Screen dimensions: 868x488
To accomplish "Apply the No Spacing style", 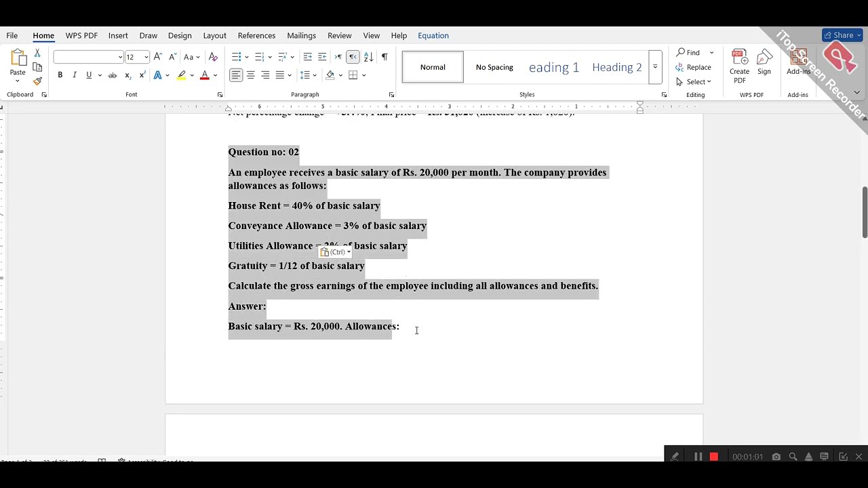I will click(x=494, y=67).
